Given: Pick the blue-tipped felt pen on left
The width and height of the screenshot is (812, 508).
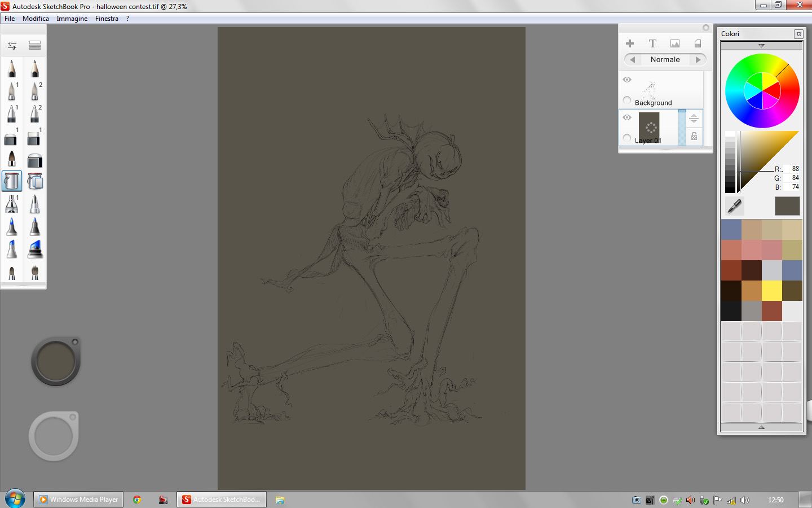Looking at the screenshot, I should pos(12,226).
